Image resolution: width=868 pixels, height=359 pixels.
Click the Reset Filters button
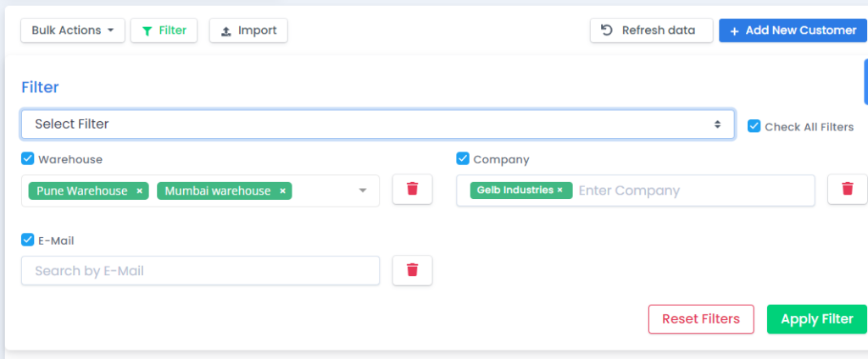point(701,319)
